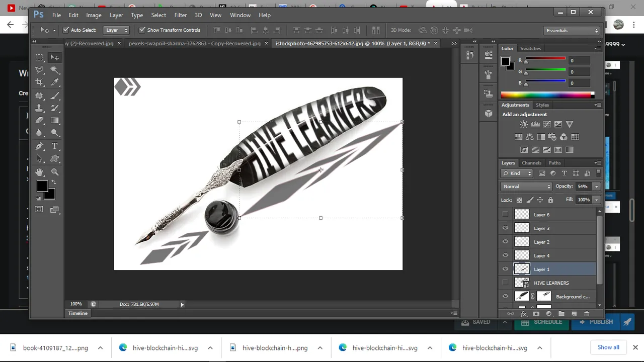Switch to the Paths tab
Viewport: 644px width, 362px height.
554,163
